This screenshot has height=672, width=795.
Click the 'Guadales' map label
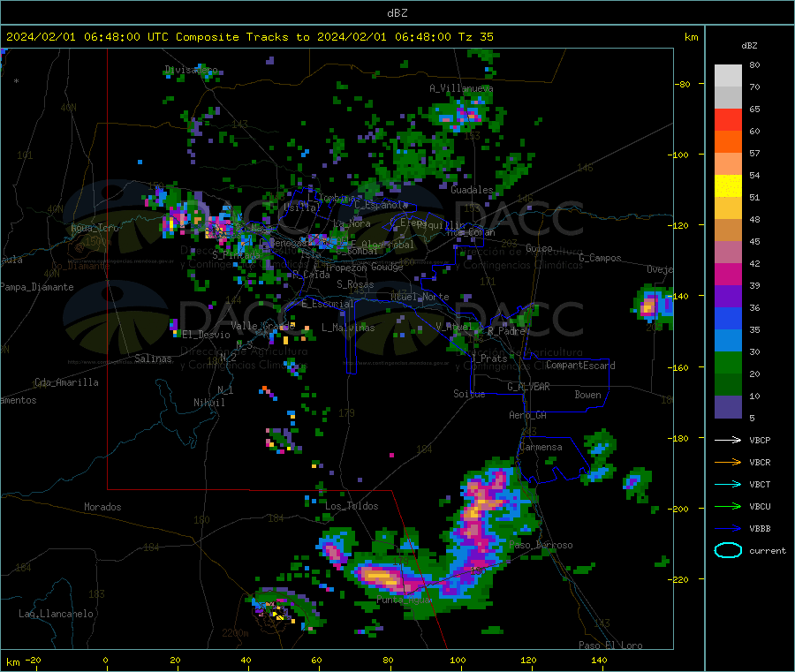(x=472, y=190)
